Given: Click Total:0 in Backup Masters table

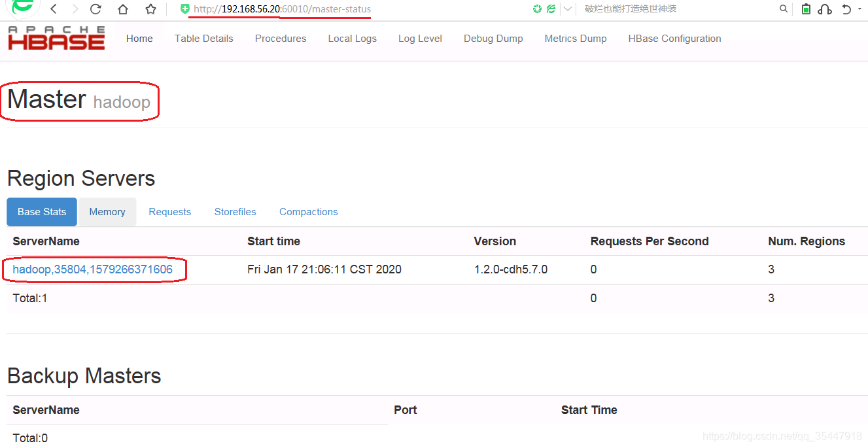Looking at the screenshot, I should coord(30,438).
